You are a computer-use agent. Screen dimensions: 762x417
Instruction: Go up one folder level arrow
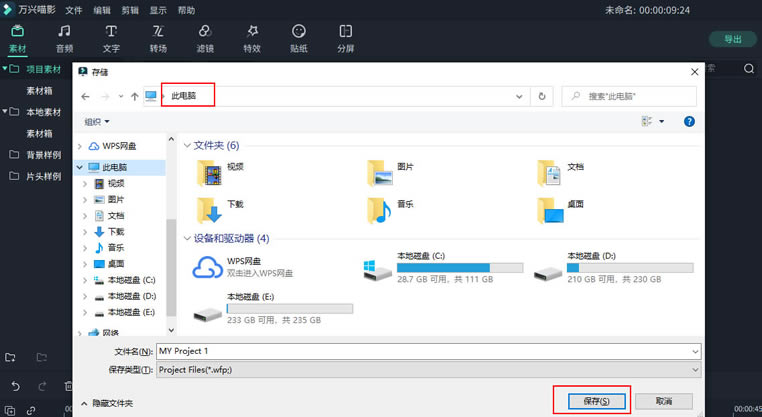134,96
